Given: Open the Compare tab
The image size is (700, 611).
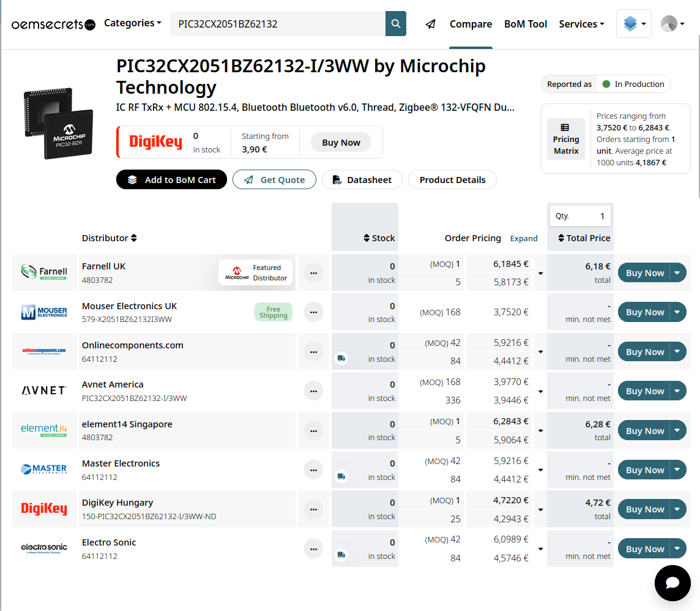Looking at the screenshot, I should tap(471, 24).
